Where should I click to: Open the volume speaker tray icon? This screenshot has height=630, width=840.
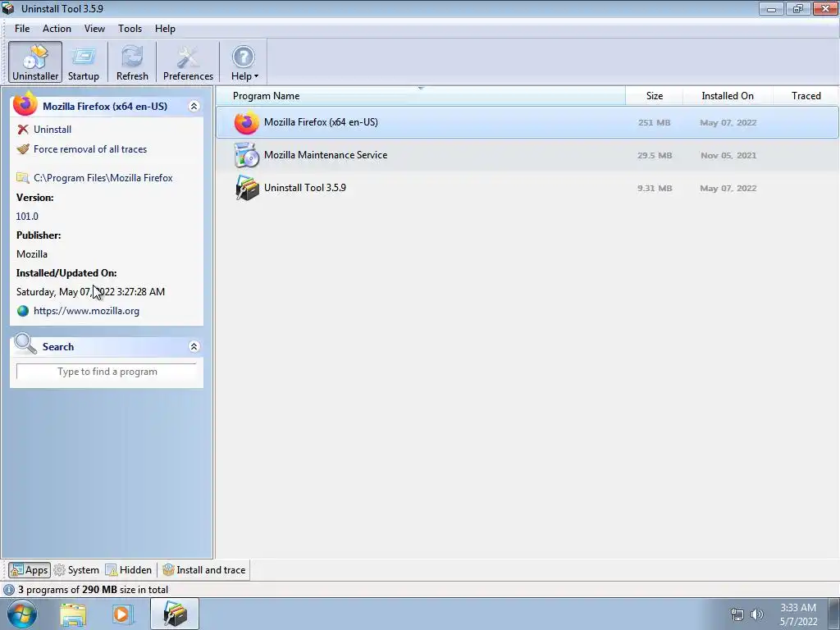[757, 614]
